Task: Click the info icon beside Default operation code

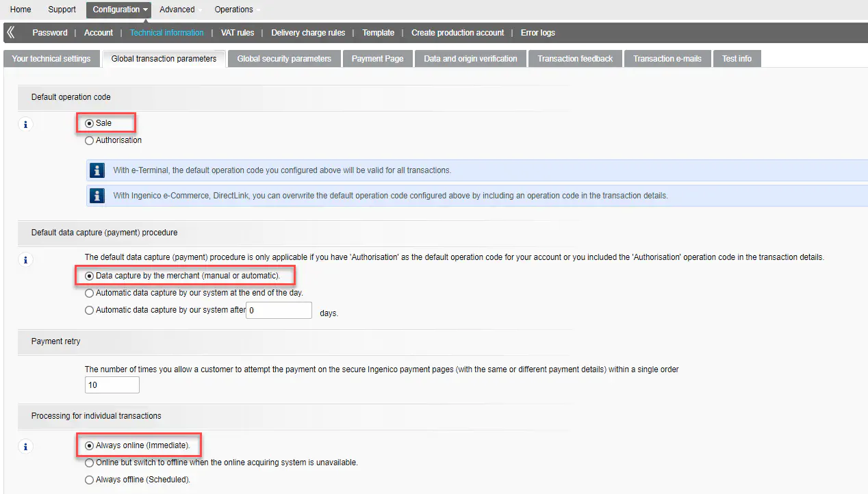Action: coord(25,125)
